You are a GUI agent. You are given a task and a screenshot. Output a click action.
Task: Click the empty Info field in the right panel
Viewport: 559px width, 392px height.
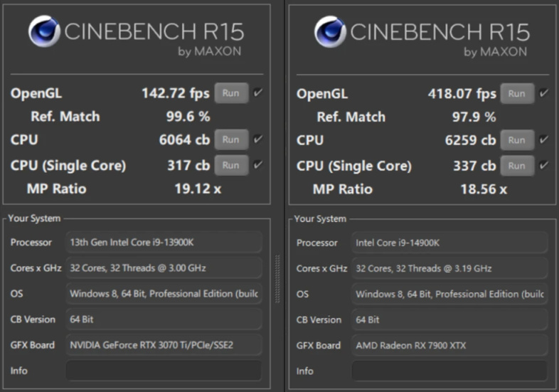[449, 371]
